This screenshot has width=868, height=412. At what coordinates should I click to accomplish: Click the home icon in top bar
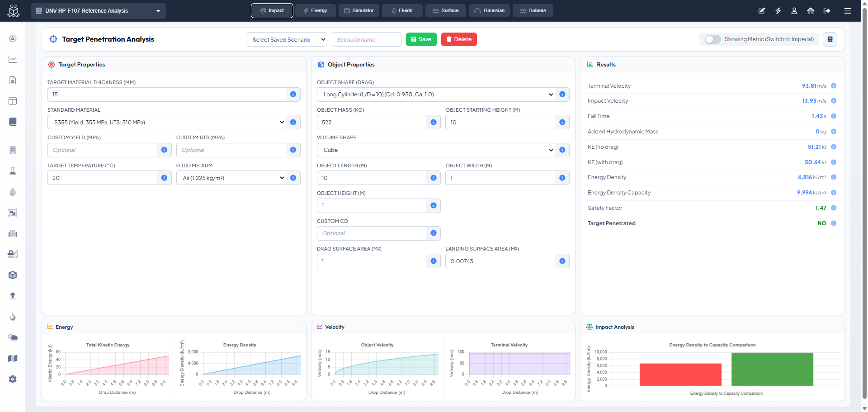click(x=811, y=11)
